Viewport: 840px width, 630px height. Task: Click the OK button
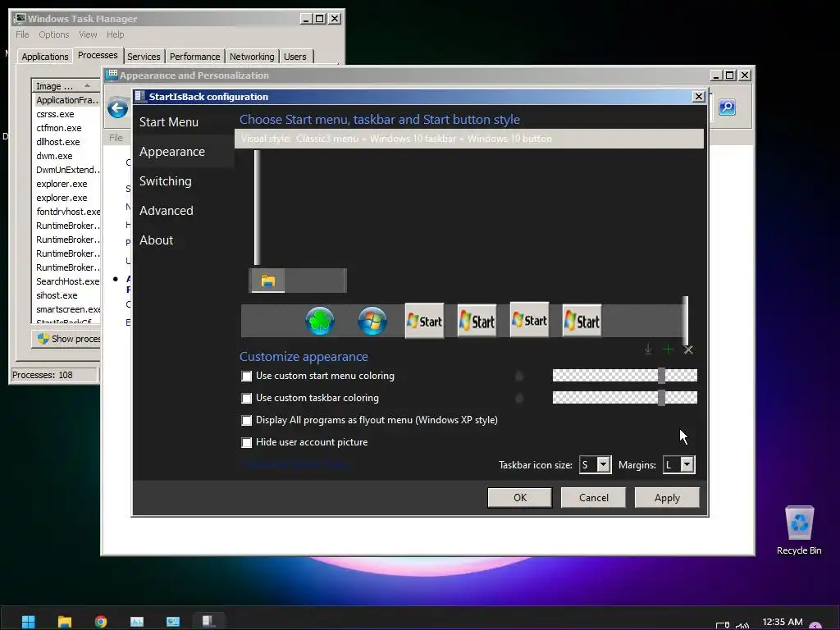(x=519, y=498)
